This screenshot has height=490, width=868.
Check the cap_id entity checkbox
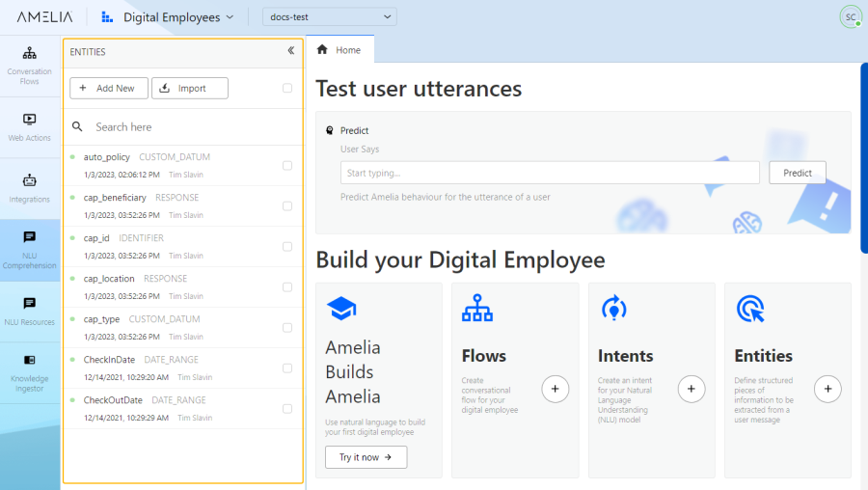pos(287,246)
